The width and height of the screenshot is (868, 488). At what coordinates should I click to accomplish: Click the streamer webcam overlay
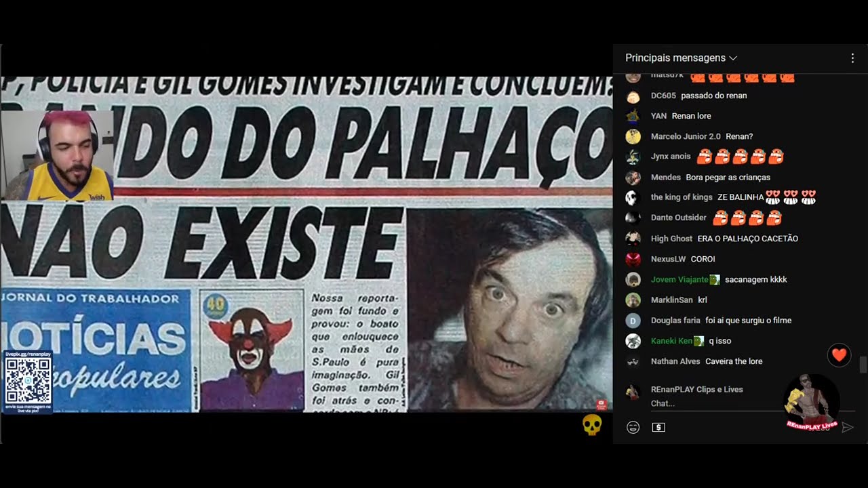pos(58,155)
